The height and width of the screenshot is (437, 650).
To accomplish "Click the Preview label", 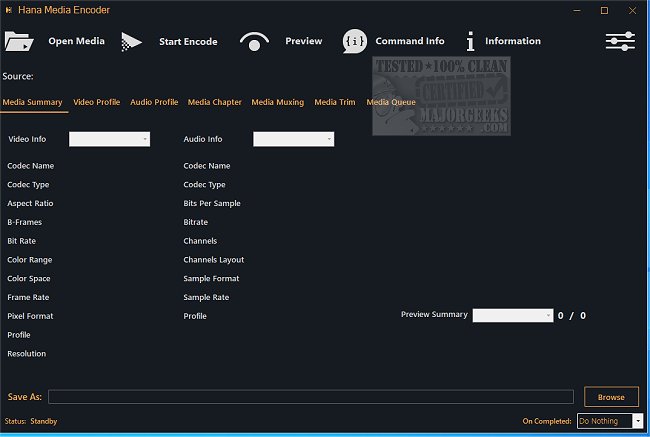I will tap(303, 41).
